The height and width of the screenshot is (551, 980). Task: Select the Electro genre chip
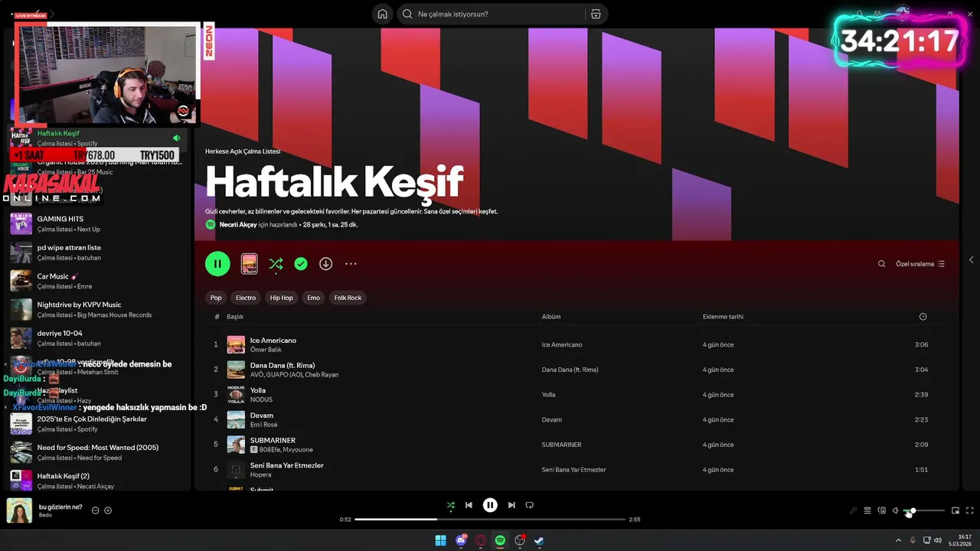pyautogui.click(x=246, y=298)
